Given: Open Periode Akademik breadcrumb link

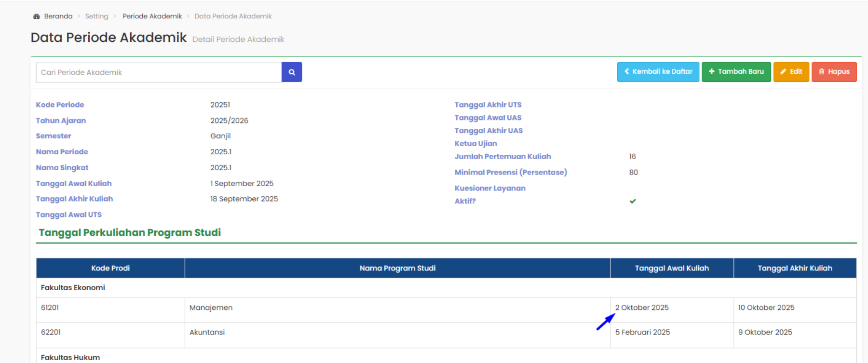Looking at the screenshot, I should (x=152, y=16).
